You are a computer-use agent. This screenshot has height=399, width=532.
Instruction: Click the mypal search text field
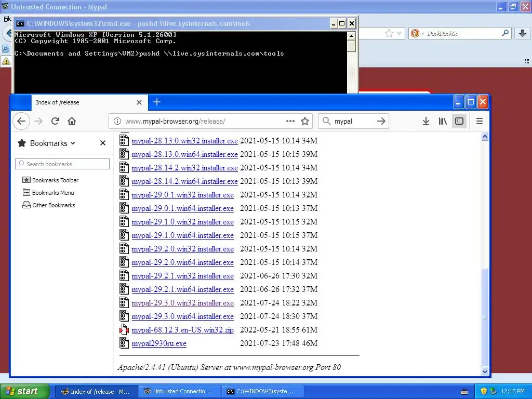[353, 121]
